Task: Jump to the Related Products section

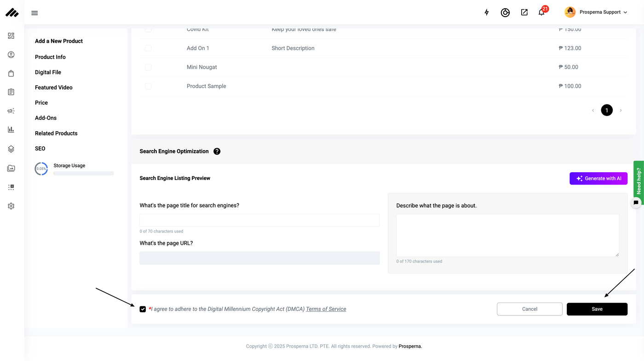Action: click(56, 134)
